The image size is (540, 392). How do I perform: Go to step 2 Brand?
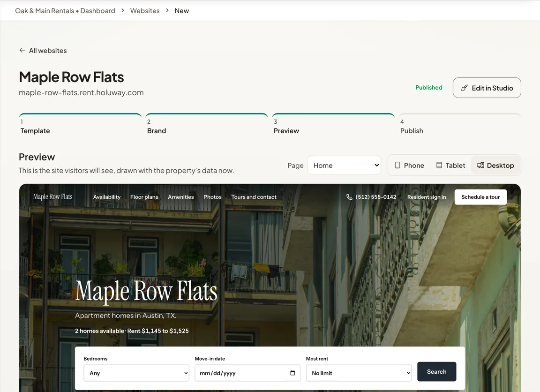pyautogui.click(x=207, y=125)
